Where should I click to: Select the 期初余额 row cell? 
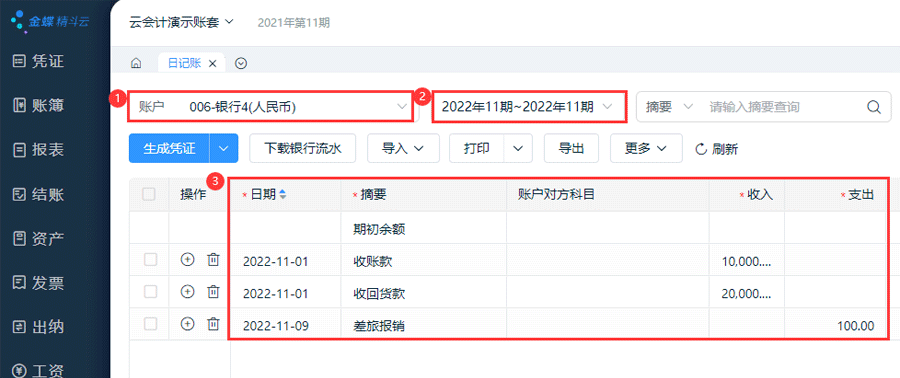424,228
